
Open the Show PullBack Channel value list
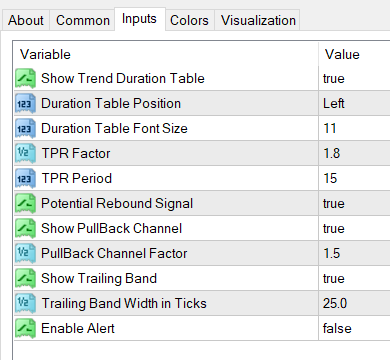click(x=354, y=229)
